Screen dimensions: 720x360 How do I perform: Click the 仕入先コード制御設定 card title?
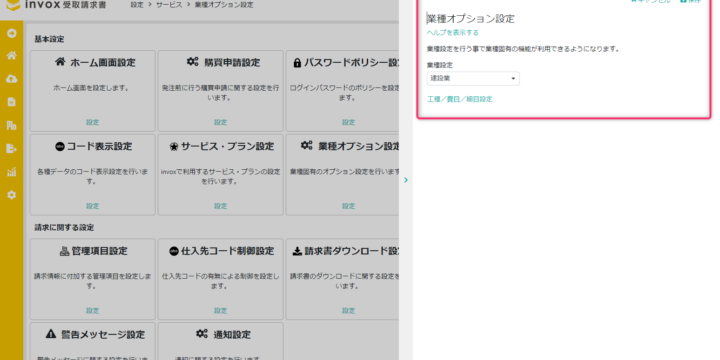pos(227,251)
